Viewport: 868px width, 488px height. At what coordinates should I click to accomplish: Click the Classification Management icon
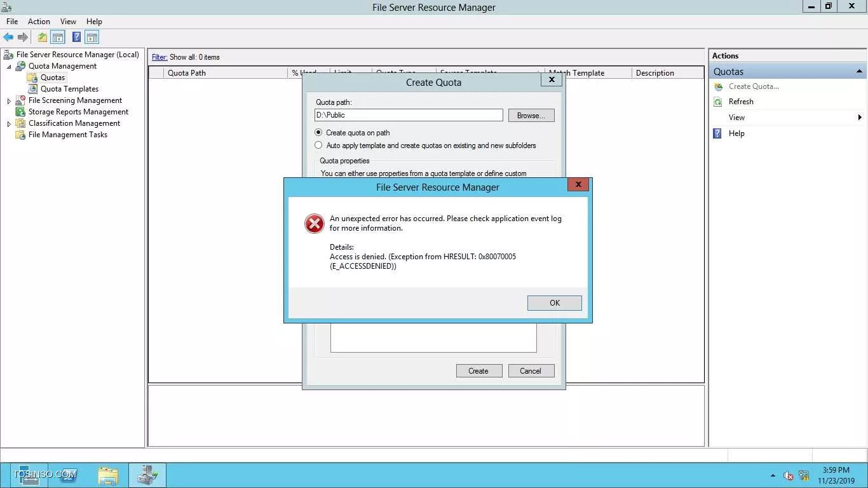(x=20, y=123)
